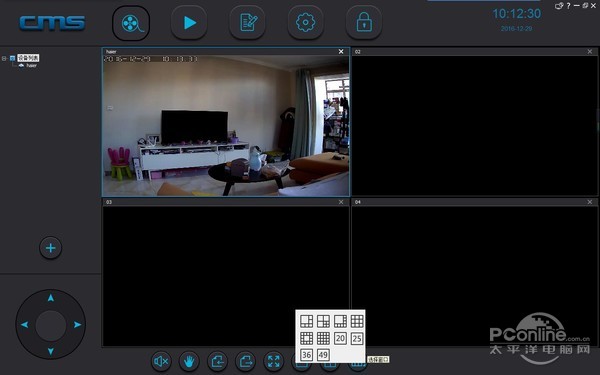
Task: Lock the application with padlock button
Action: tap(364, 23)
